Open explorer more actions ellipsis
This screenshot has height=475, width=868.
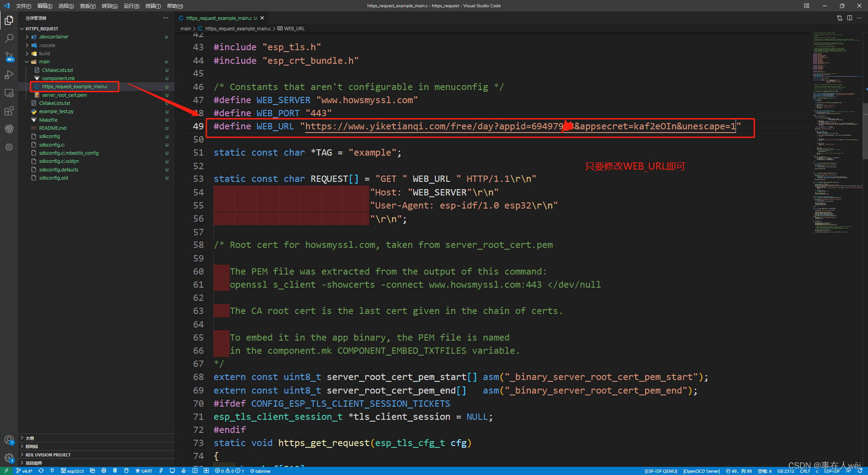[166, 18]
